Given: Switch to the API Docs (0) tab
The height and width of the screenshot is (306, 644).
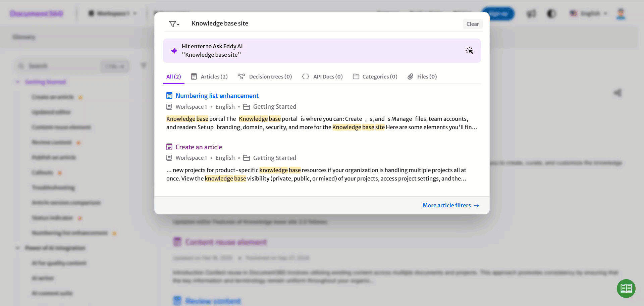Looking at the screenshot, I should pyautogui.click(x=322, y=76).
